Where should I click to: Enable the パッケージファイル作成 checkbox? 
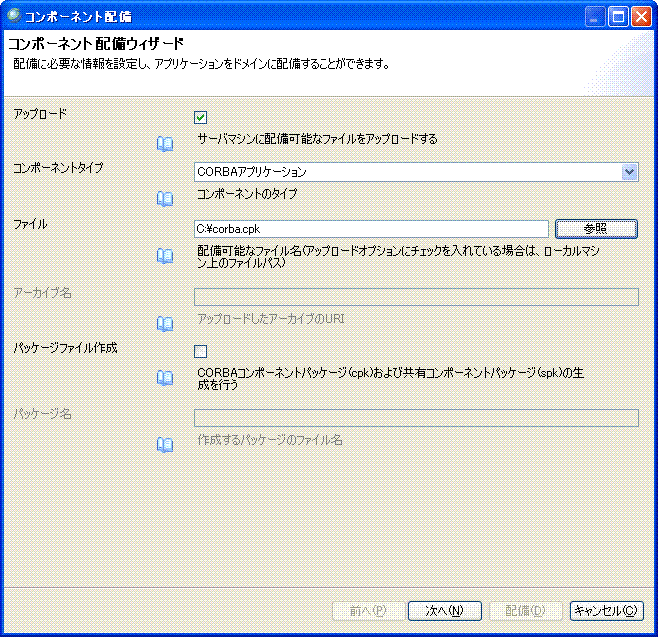[x=201, y=351]
